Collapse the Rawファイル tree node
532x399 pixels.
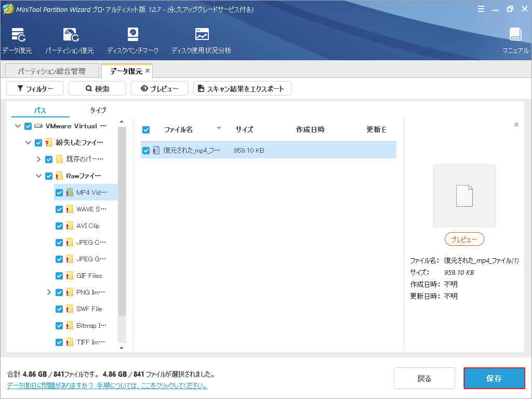[x=38, y=176]
